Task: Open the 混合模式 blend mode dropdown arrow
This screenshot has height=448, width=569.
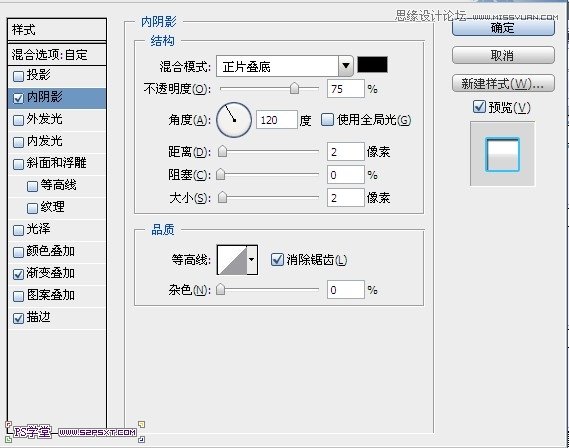Action: pos(346,66)
